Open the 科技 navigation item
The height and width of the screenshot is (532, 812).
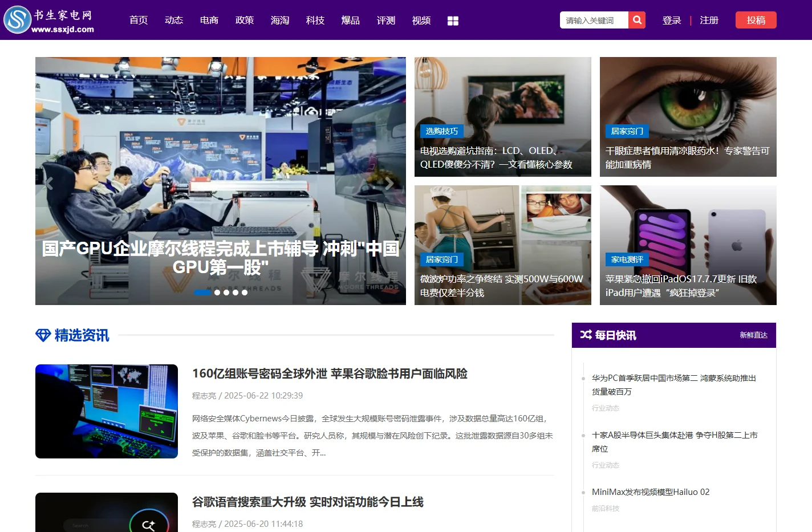tap(315, 20)
